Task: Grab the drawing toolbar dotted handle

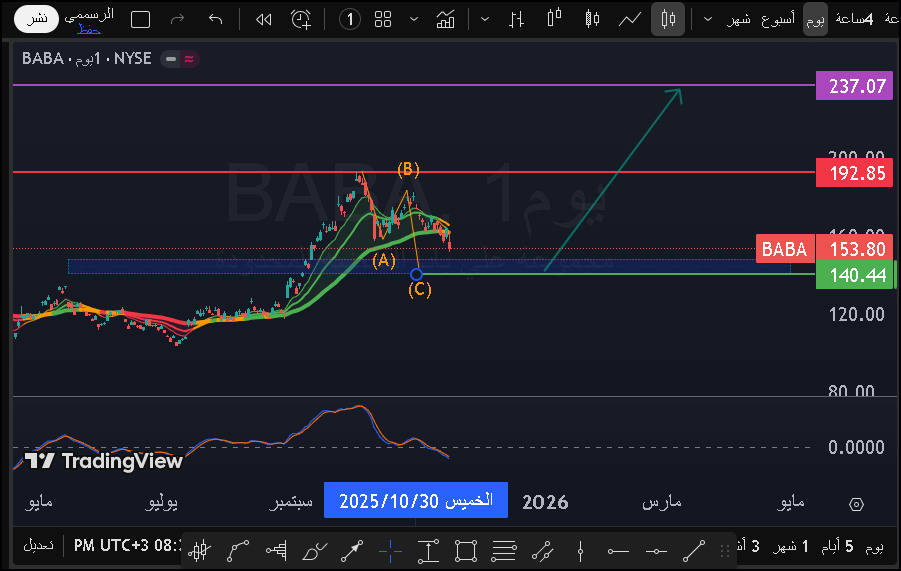Action: coord(725,551)
